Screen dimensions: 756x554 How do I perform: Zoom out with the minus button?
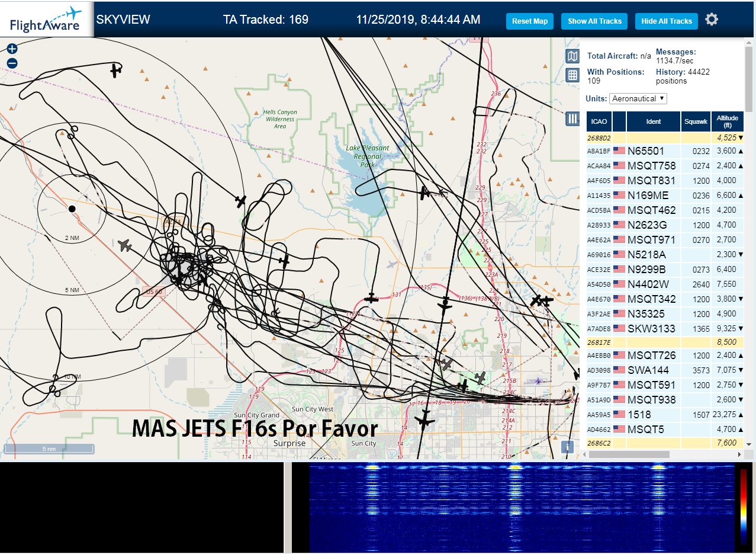12,63
